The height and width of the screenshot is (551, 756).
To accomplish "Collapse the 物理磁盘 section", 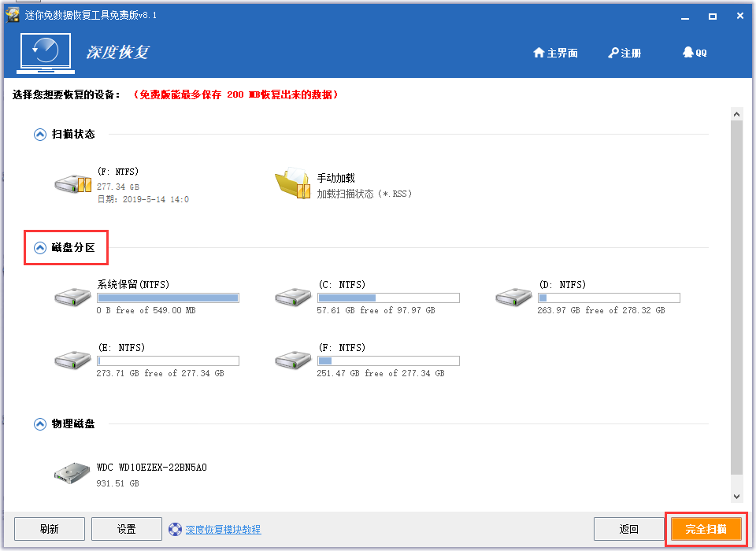I will [x=40, y=424].
